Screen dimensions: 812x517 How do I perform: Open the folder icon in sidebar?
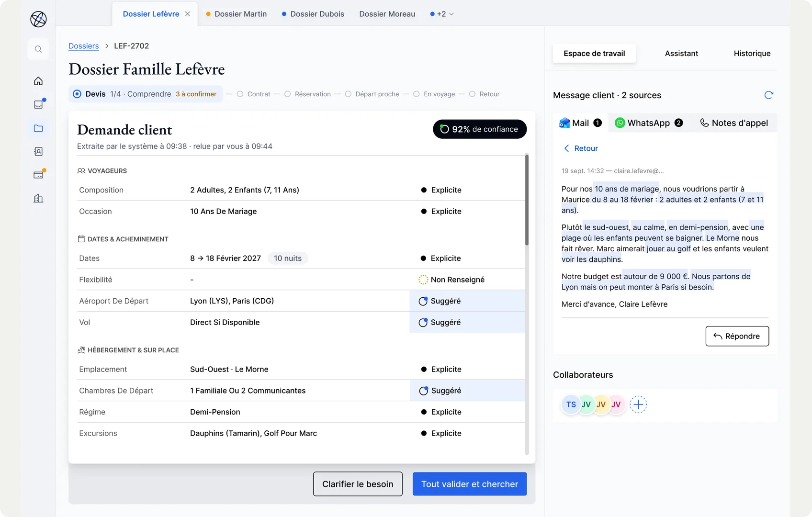38,128
